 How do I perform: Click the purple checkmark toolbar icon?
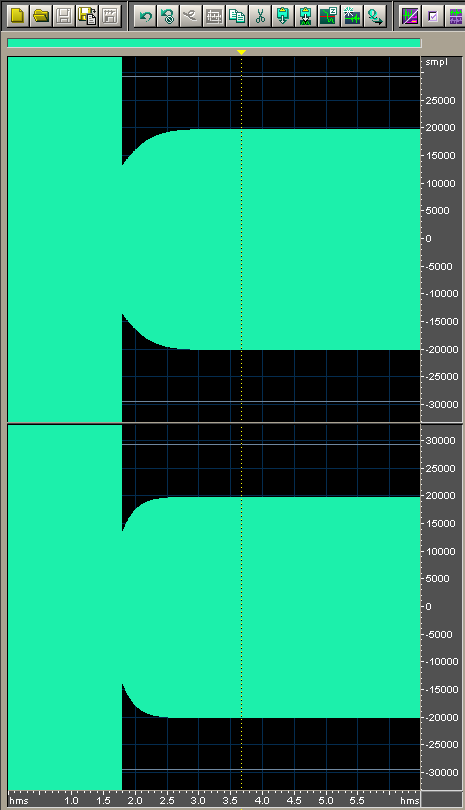coord(433,16)
